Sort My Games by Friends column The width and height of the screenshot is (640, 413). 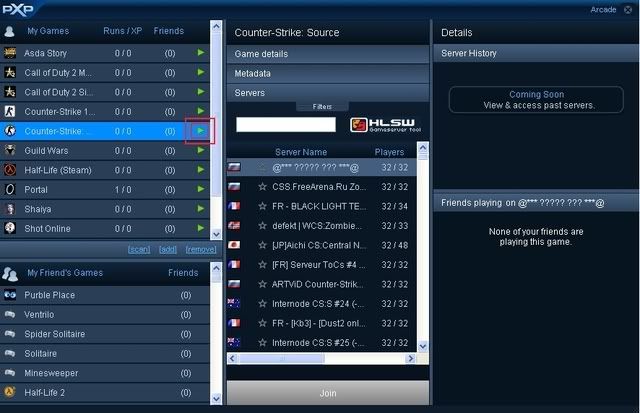[169, 31]
